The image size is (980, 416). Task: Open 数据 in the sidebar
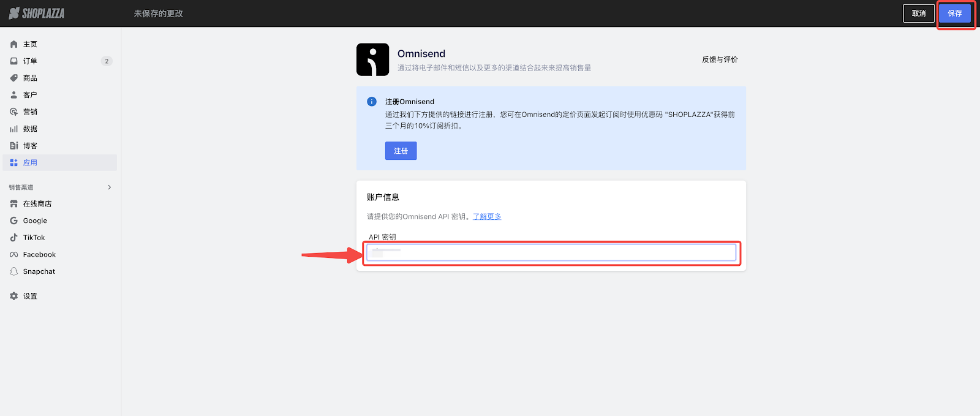click(x=60, y=129)
